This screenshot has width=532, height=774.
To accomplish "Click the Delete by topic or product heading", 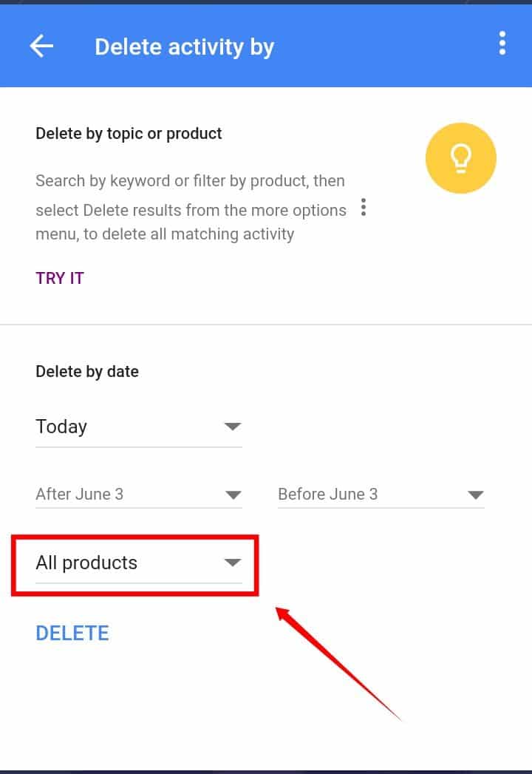I will point(129,133).
